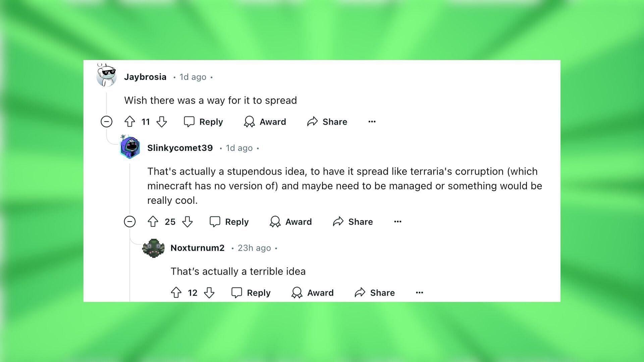
Task: Click the upvote arrow on Jaybrosia's comment
Action: point(130,122)
